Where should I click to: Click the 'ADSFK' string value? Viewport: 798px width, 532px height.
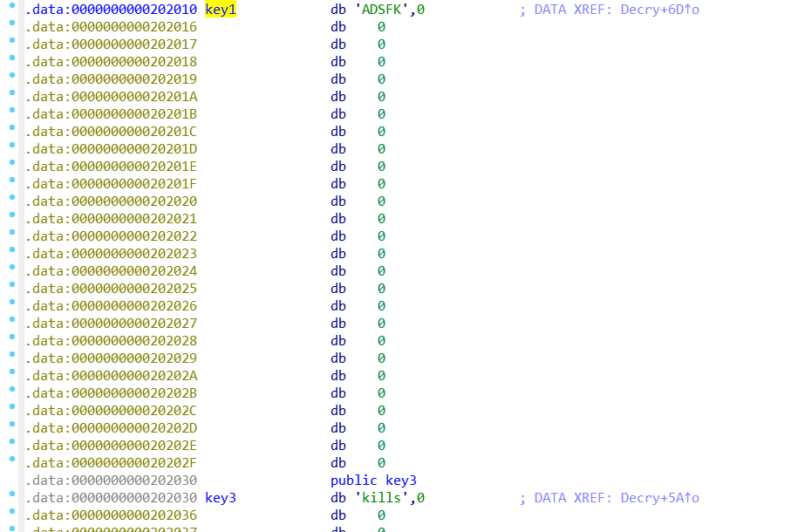pos(381,10)
